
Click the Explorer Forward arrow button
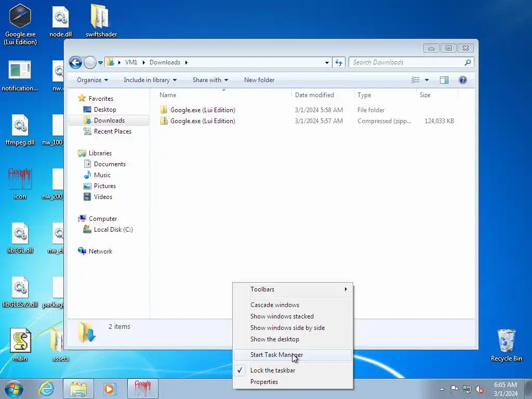coord(90,62)
